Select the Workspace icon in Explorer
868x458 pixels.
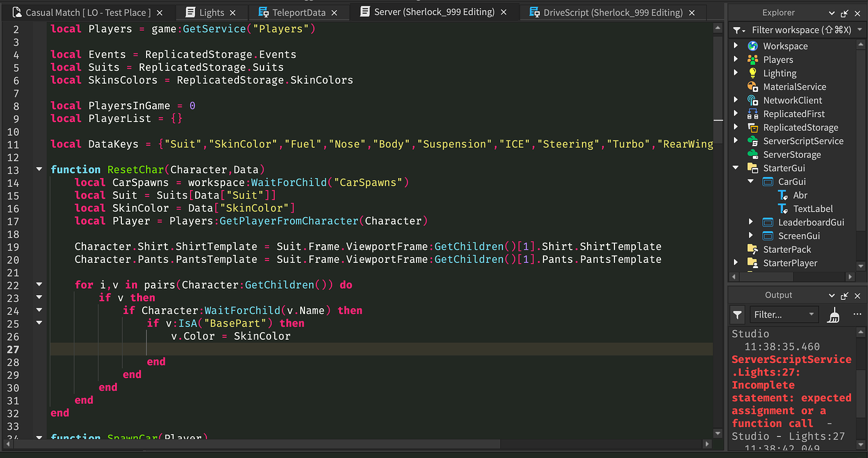(x=752, y=45)
